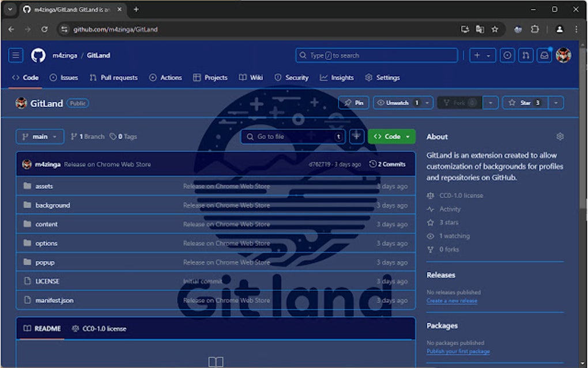This screenshot has width=588, height=368.
Task: Open your profile avatar menu
Action: pos(563,55)
